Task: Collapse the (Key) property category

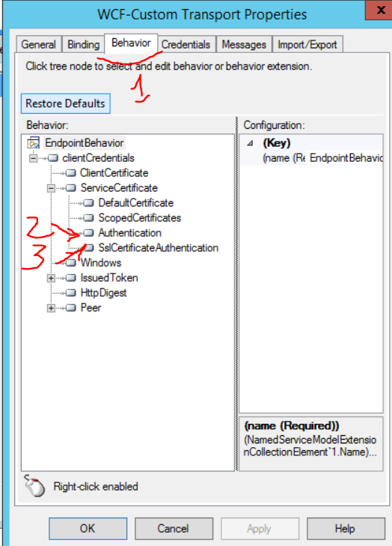Action: coord(250,143)
